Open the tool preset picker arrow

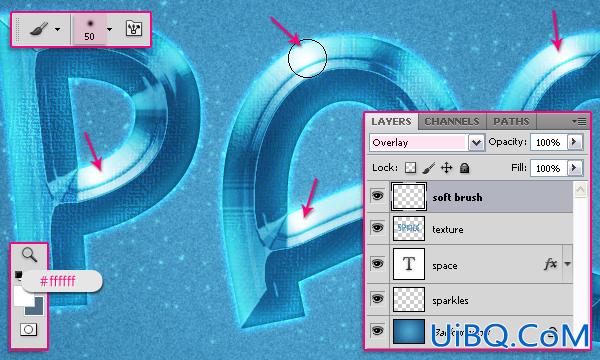pyautogui.click(x=57, y=29)
